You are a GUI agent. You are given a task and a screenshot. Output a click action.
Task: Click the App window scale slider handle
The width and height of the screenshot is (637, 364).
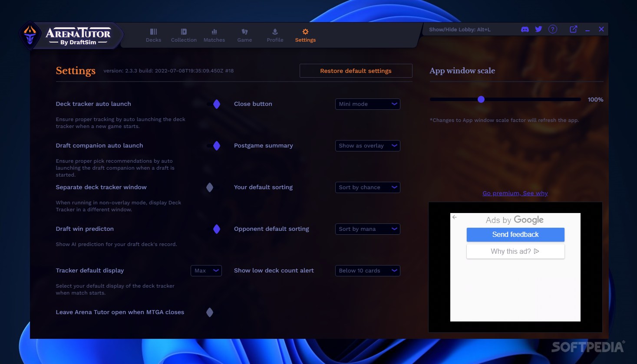pyautogui.click(x=481, y=99)
